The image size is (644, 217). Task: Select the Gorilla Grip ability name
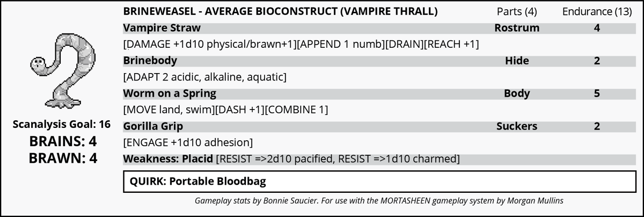point(153,127)
